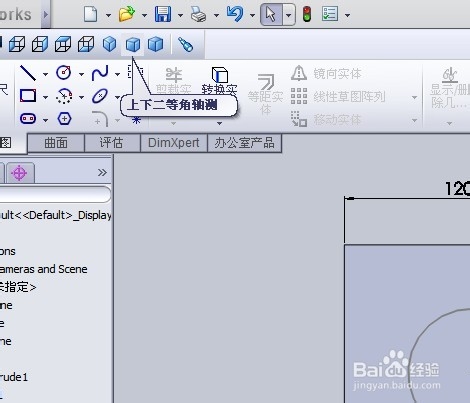Select the last shaded blue cube view
Viewport: 470px width, 403px height.
pyautogui.click(x=156, y=44)
